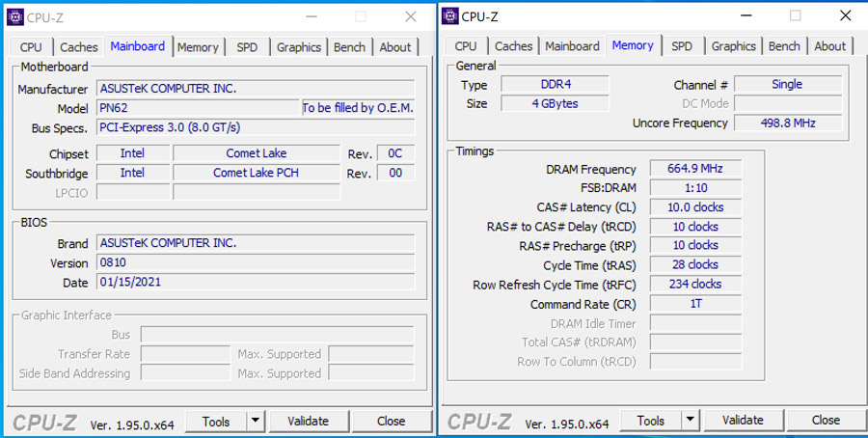Click memory Type value DDR4
Screen dimensions: 868x438
tap(555, 84)
